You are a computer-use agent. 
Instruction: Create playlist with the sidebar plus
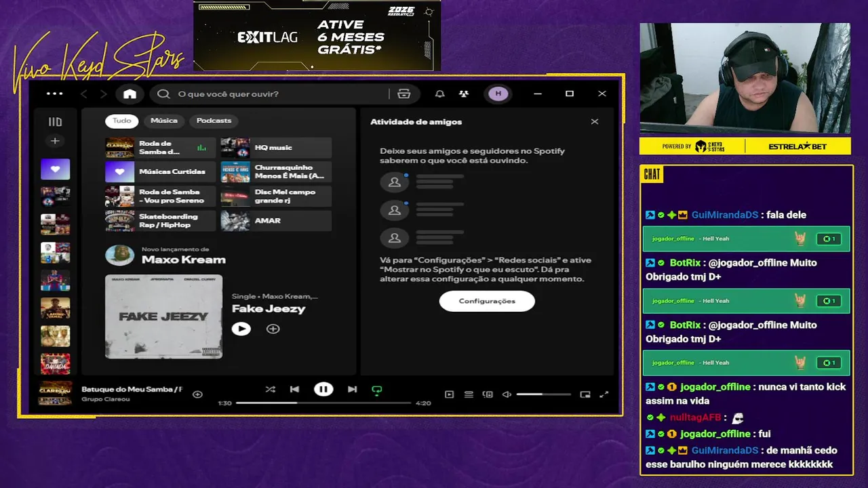(x=55, y=141)
